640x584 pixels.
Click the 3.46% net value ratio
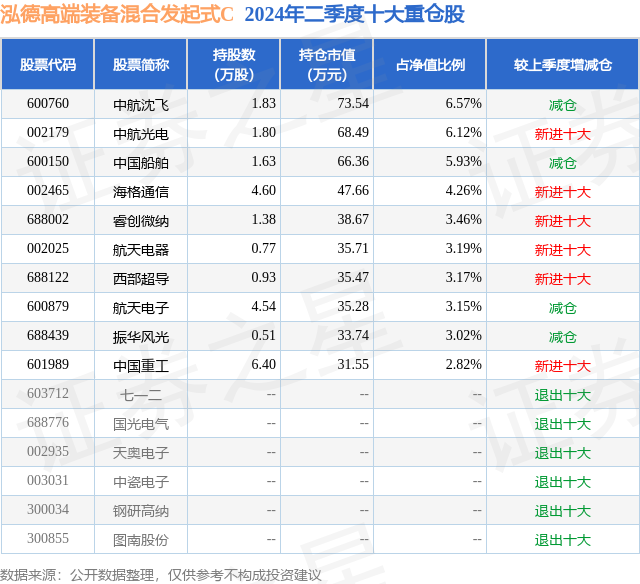click(x=463, y=219)
